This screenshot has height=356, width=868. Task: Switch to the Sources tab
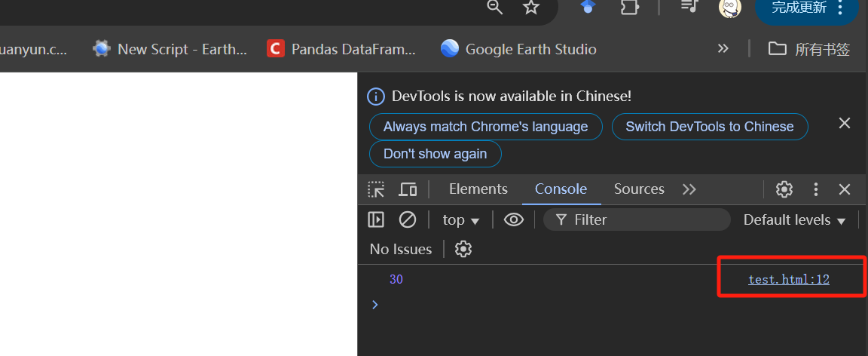[x=639, y=189]
